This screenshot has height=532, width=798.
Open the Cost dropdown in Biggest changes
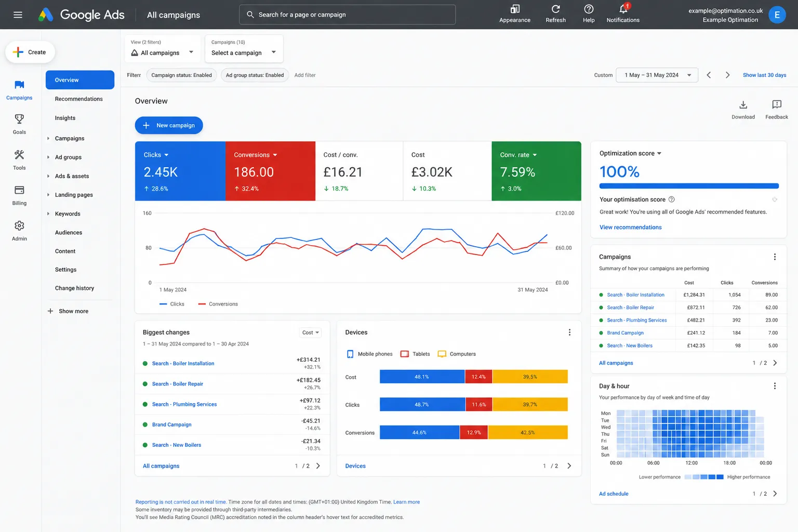311,332
